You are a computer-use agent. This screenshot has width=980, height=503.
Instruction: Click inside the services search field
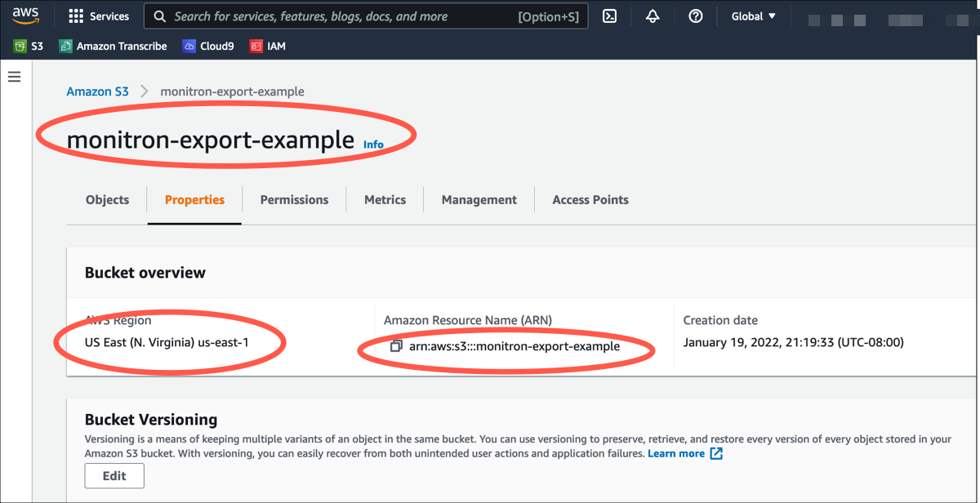(x=327, y=16)
